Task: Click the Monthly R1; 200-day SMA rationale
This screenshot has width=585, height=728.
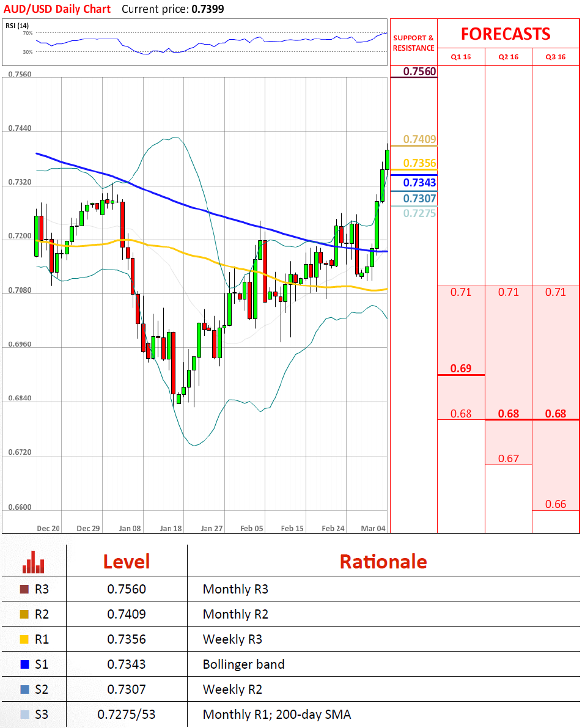Action: (x=277, y=715)
